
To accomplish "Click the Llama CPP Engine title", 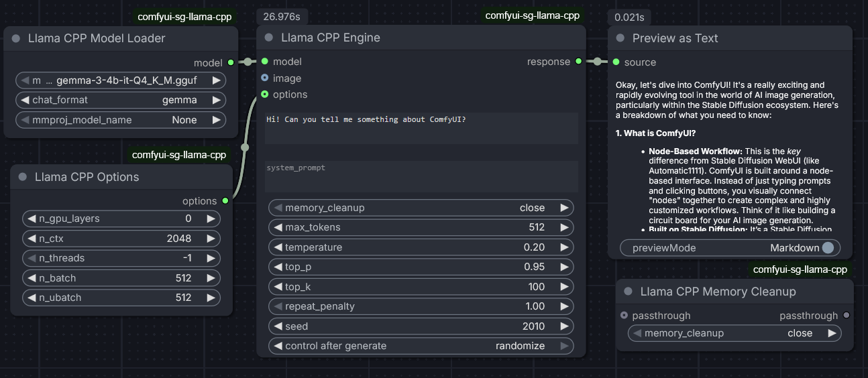I will tap(331, 38).
